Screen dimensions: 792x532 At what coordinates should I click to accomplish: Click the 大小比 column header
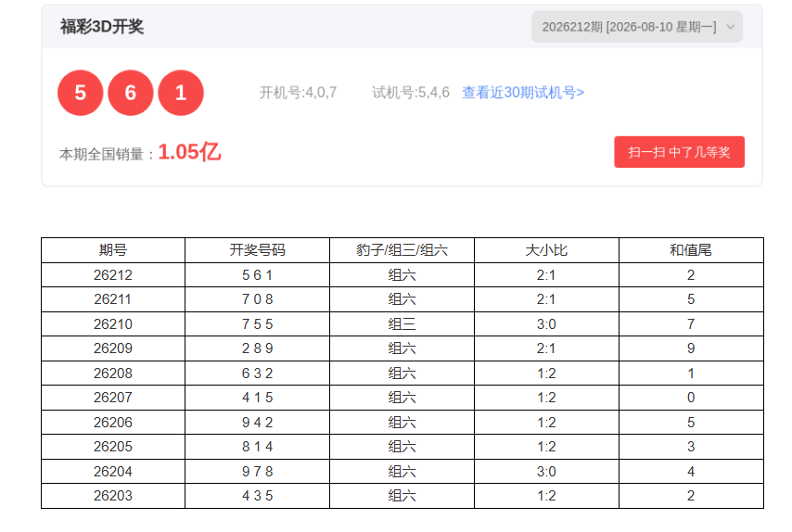point(546,250)
